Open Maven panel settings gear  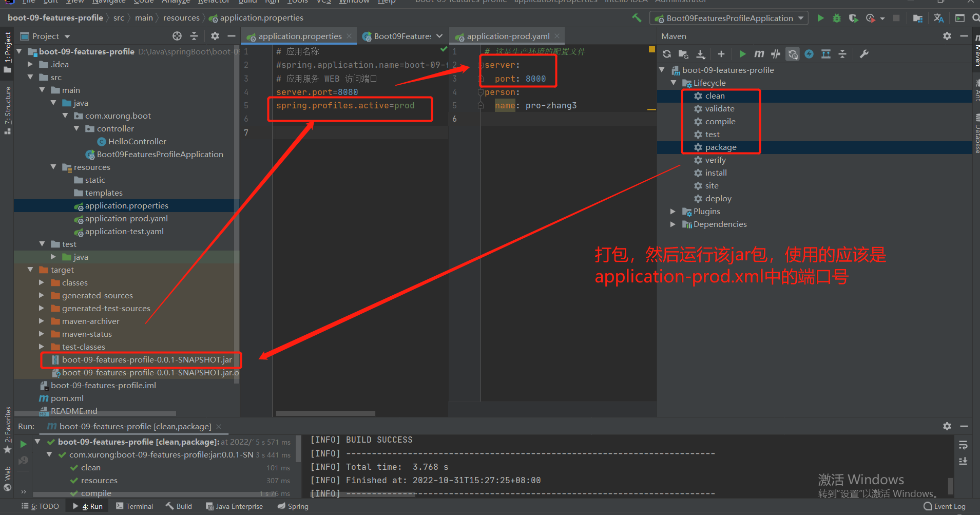pyautogui.click(x=947, y=36)
